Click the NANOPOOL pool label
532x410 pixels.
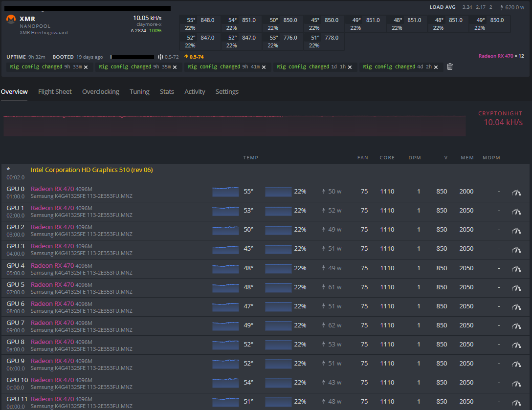(x=35, y=26)
